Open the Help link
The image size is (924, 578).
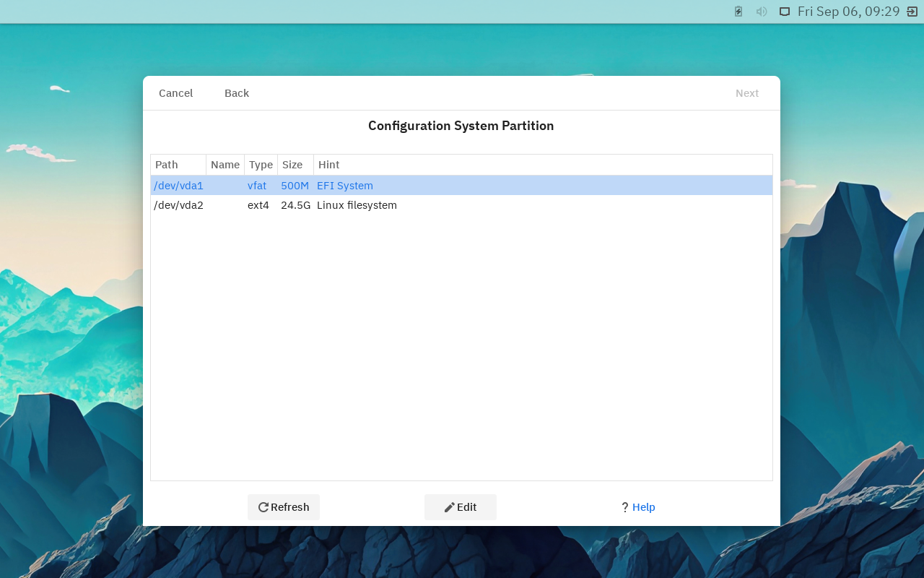(x=642, y=506)
